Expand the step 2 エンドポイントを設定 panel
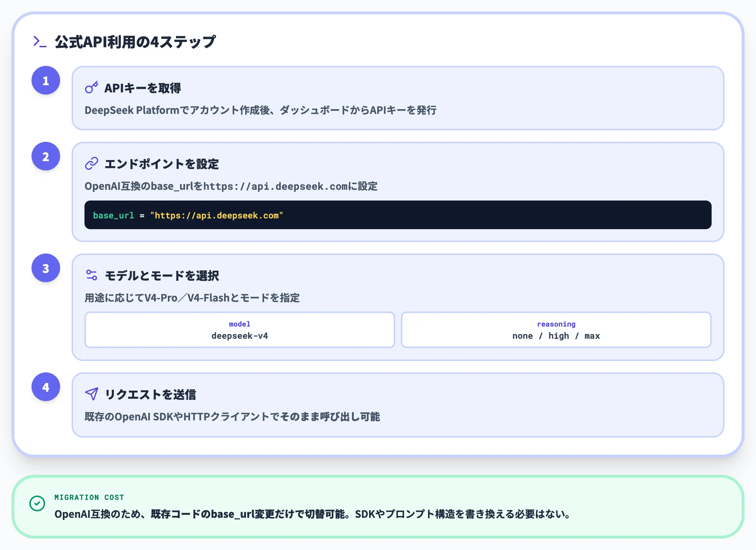The width and height of the screenshot is (756, 550). pos(397,192)
